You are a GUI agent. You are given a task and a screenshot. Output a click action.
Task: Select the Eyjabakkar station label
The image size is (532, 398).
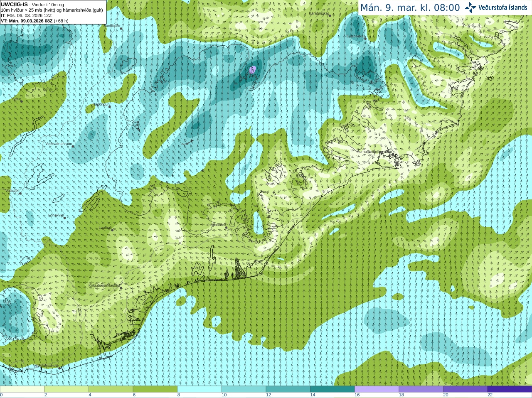tap(356, 36)
